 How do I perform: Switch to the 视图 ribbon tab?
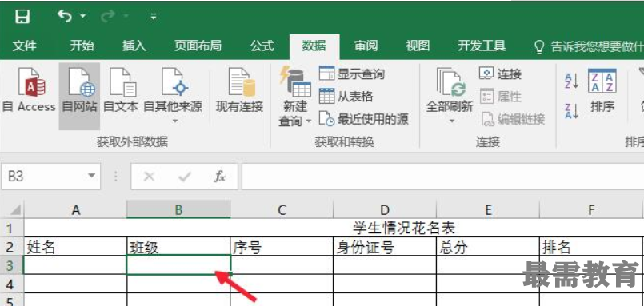tap(418, 46)
